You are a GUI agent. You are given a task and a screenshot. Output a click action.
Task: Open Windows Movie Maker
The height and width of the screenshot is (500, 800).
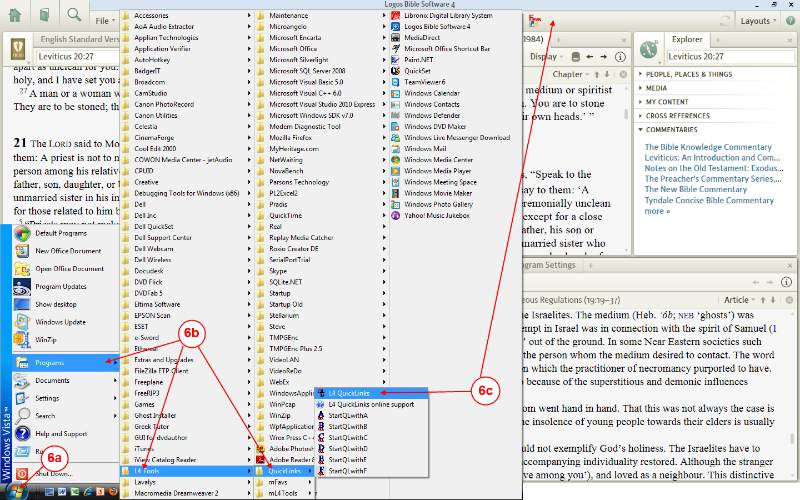point(438,193)
